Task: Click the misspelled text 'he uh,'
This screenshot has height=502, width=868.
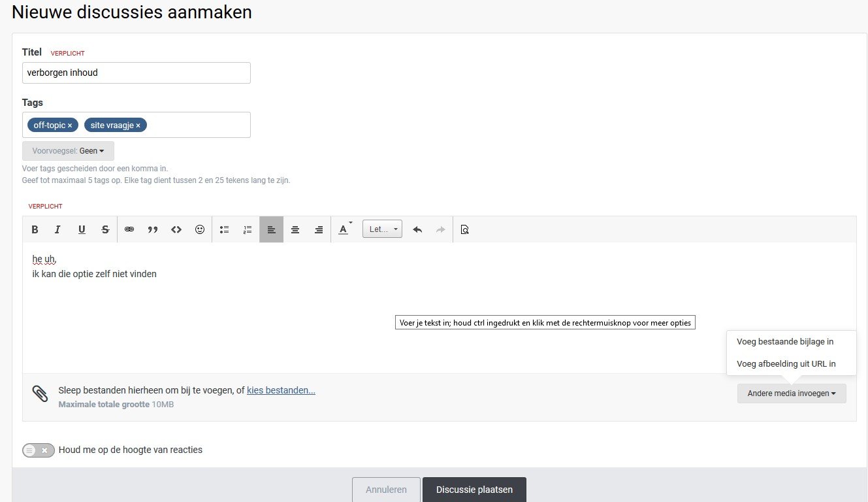Action: pos(44,259)
